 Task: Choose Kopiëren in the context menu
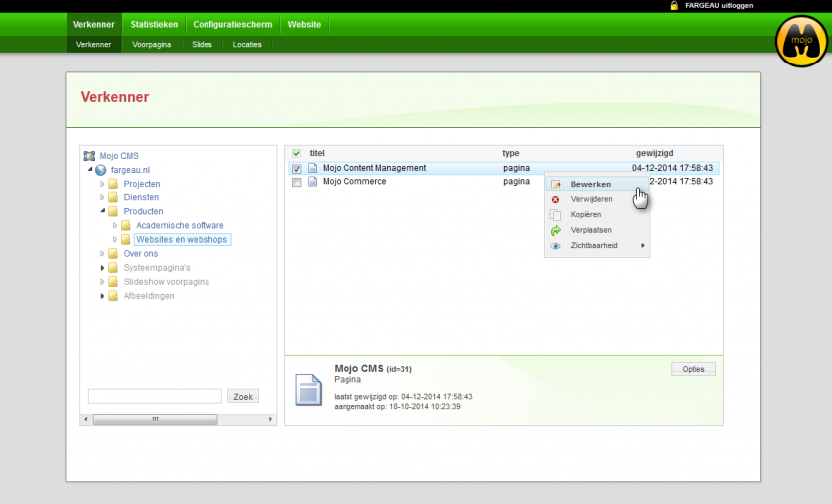coord(597,214)
